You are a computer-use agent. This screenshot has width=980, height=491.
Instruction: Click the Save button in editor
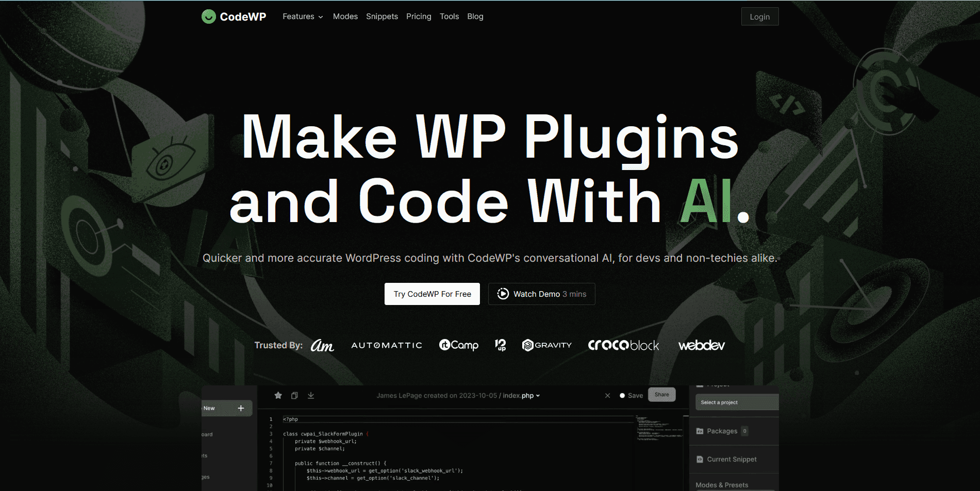(632, 396)
